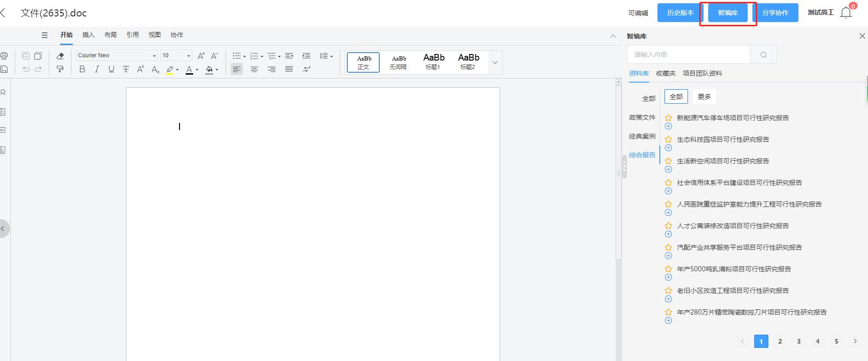The height and width of the screenshot is (361, 868).
Task: Expand the numbered list style arrow
Action: pyautogui.click(x=262, y=56)
